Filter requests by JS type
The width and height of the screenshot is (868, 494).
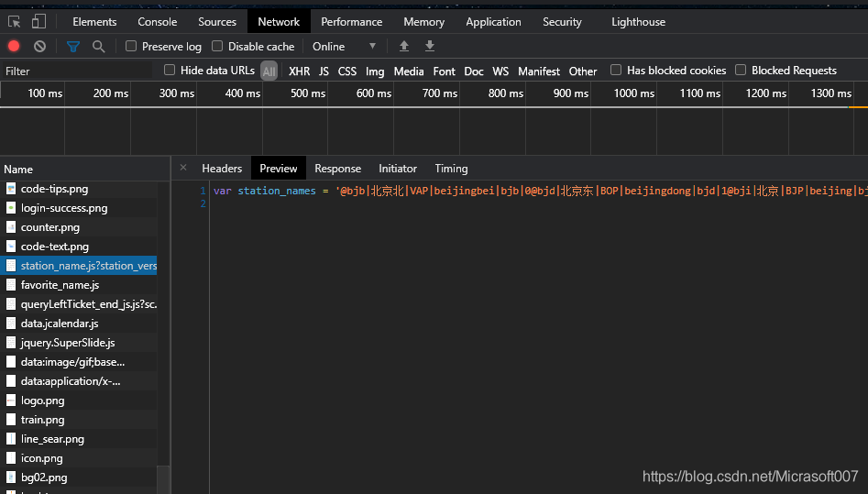coord(324,71)
